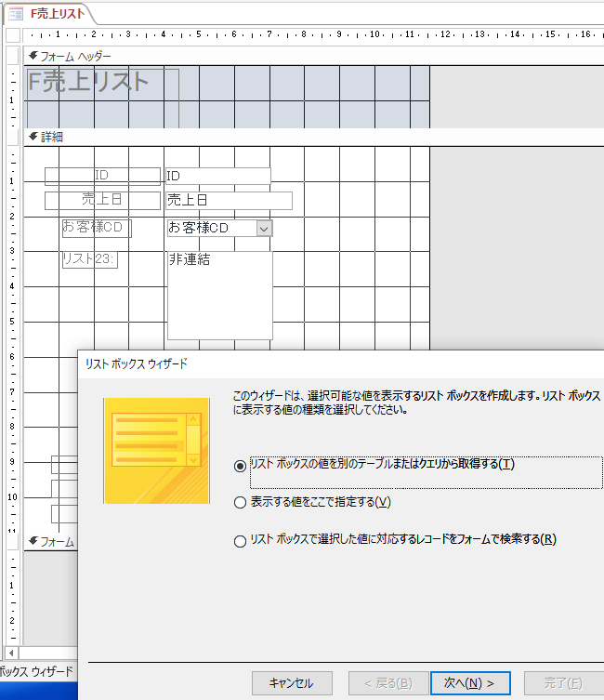This screenshot has width=604, height=700.
Task: Select the F売上リスト title label in header
Action: [89, 82]
